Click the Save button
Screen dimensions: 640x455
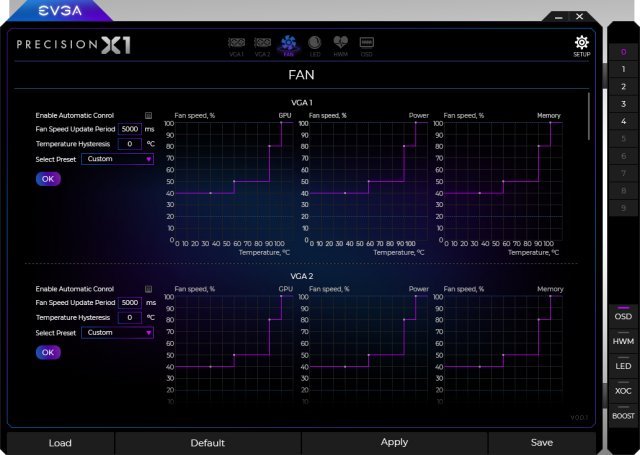(x=542, y=443)
